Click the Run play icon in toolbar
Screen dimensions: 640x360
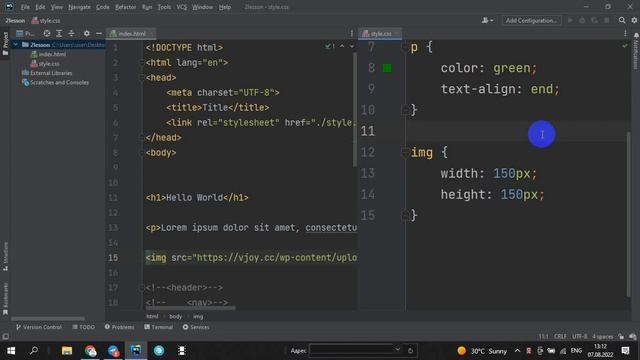570,20
